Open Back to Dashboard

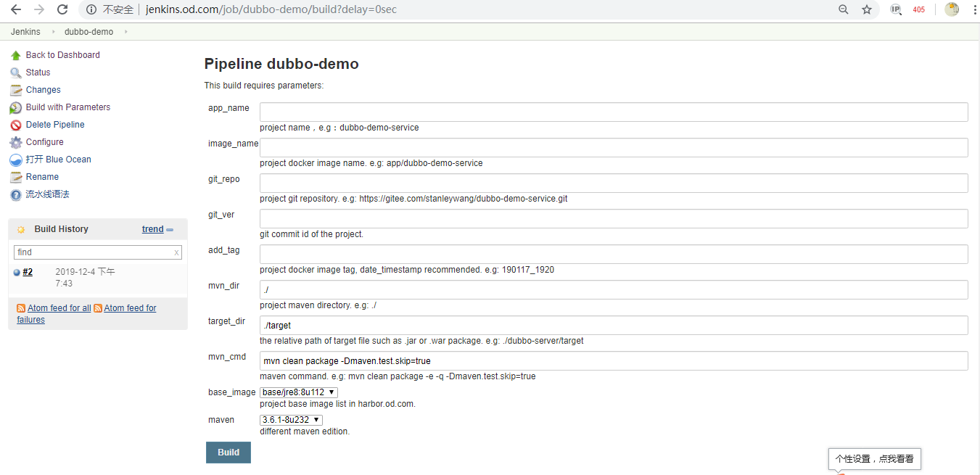pos(63,55)
